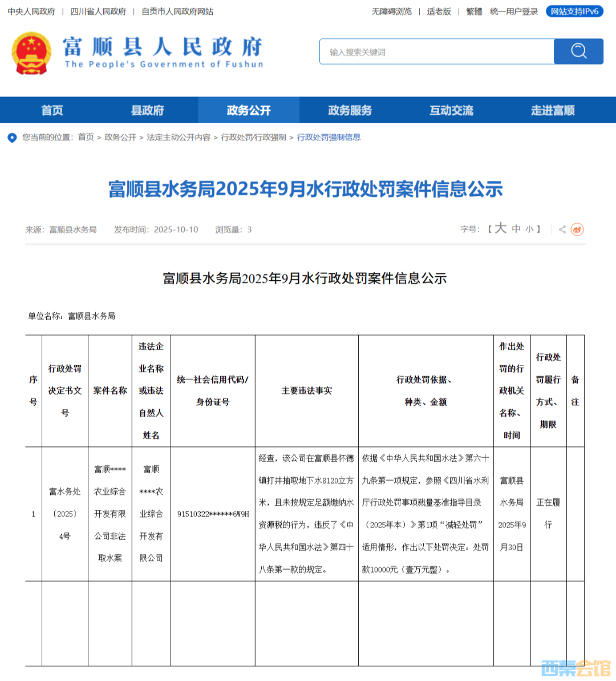Open the 县政府 navigation menu
The width and height of the screenshot is (616, 681).
point(148,110)
